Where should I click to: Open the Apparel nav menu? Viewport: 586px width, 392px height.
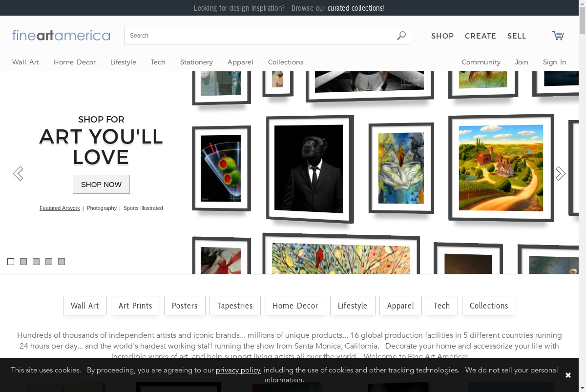pos(240,62)
